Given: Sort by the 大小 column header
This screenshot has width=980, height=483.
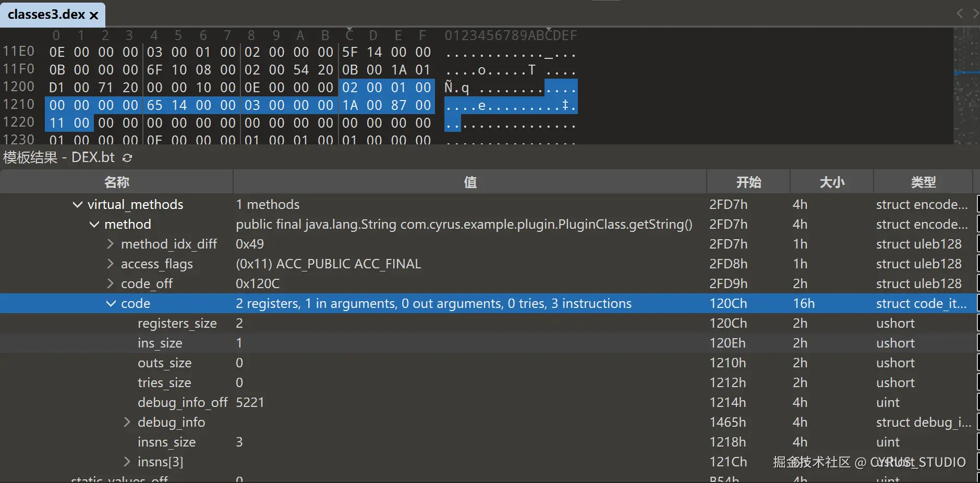Looking at the screenshot, I should [x=832, y=182].
